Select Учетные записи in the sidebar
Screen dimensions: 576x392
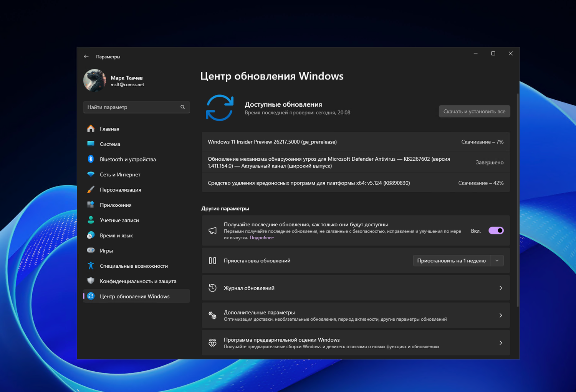[119, 220]
